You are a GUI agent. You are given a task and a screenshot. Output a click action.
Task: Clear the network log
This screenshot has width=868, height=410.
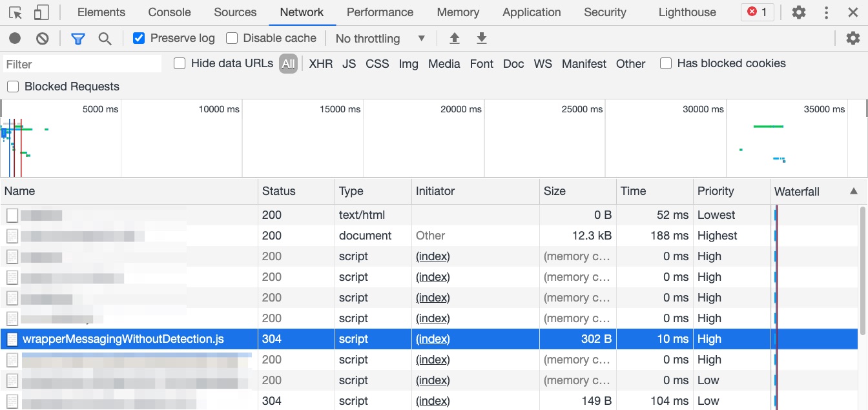pos(43,38)
